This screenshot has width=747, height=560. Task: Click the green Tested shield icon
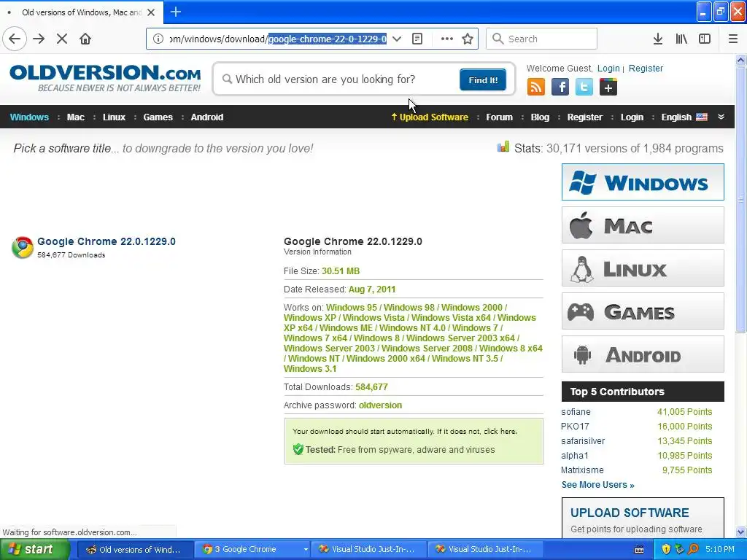(298, 449)
